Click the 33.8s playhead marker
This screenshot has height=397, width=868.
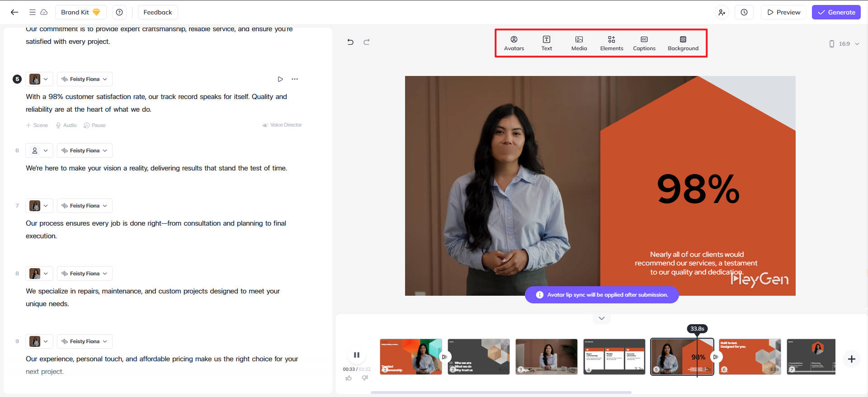pyautogui.click(x=697, y=329)
